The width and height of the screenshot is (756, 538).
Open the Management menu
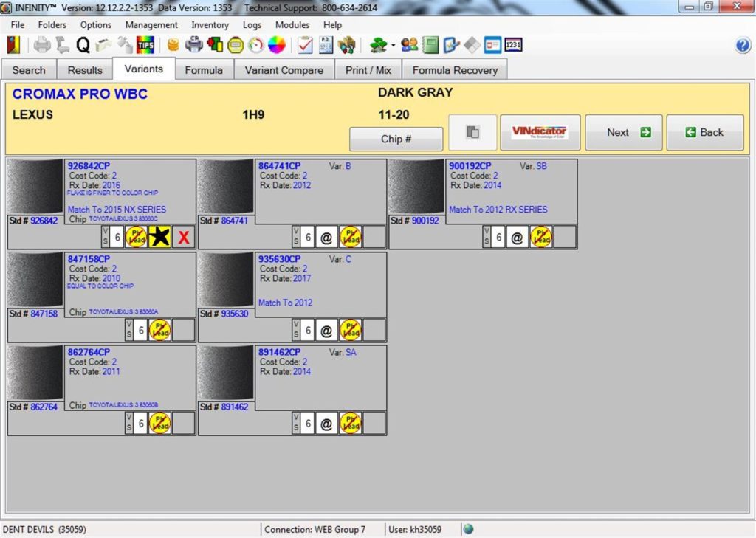click(151, 24)
